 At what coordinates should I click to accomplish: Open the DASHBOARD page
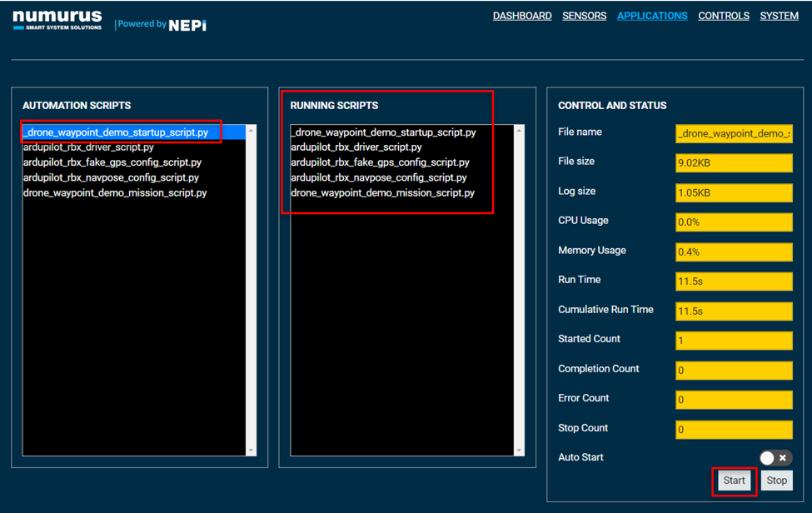point(522,15)
